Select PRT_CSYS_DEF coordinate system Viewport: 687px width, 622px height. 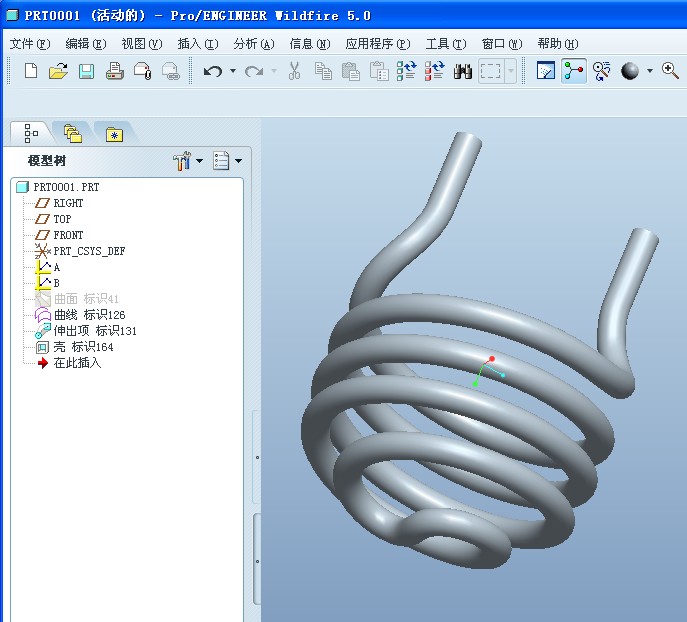pyautogui.click(x=80, y=251)
